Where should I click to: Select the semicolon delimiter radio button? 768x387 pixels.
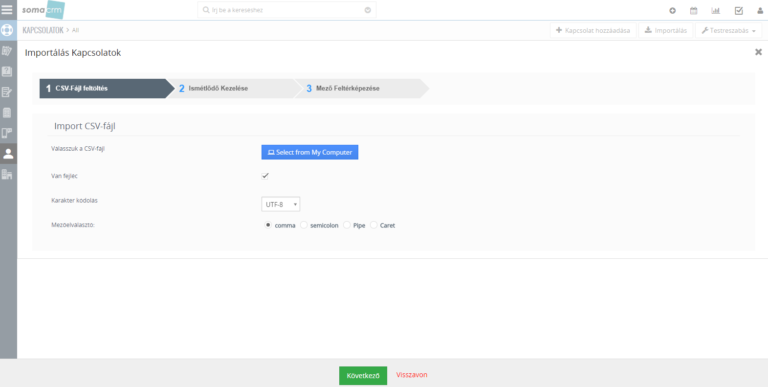pyautogui.click(x=304, y=225)
